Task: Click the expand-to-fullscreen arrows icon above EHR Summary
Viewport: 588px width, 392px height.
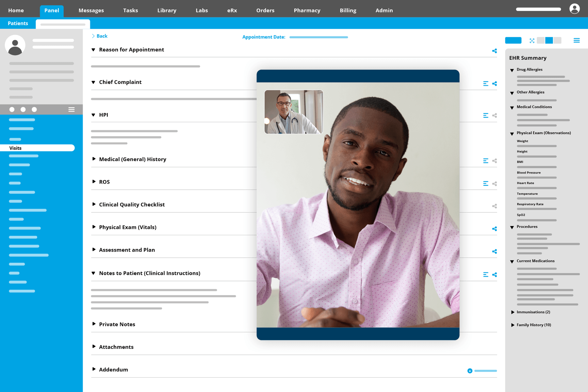Action: click(532, 41)
